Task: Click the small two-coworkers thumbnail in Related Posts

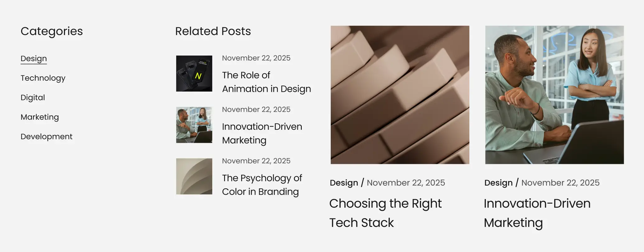Action: pyautogui.click(x=194, y=125)
